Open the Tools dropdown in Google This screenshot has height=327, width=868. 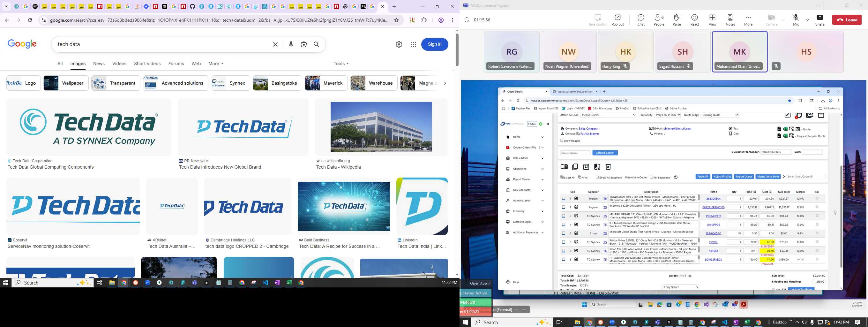click(x=341, y=64)
